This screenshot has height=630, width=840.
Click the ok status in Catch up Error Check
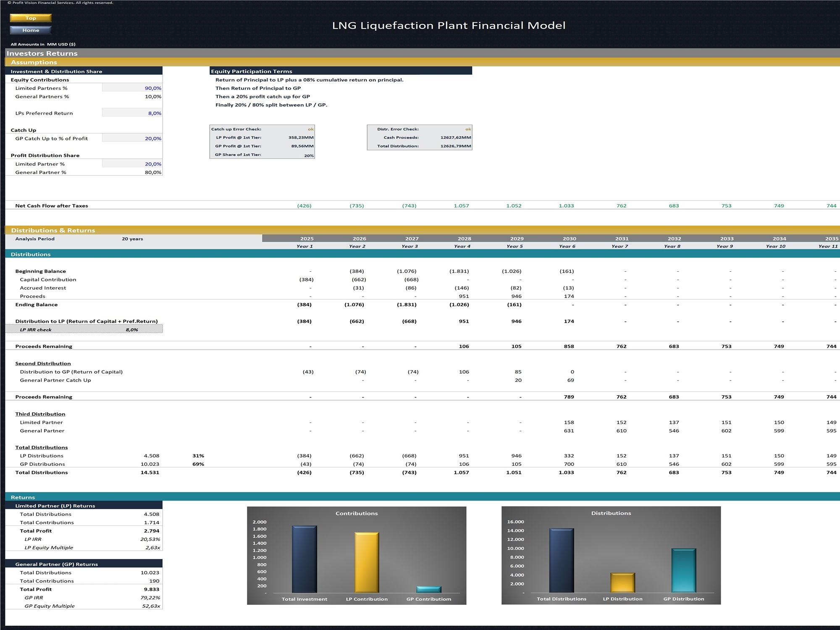point(310,129)
